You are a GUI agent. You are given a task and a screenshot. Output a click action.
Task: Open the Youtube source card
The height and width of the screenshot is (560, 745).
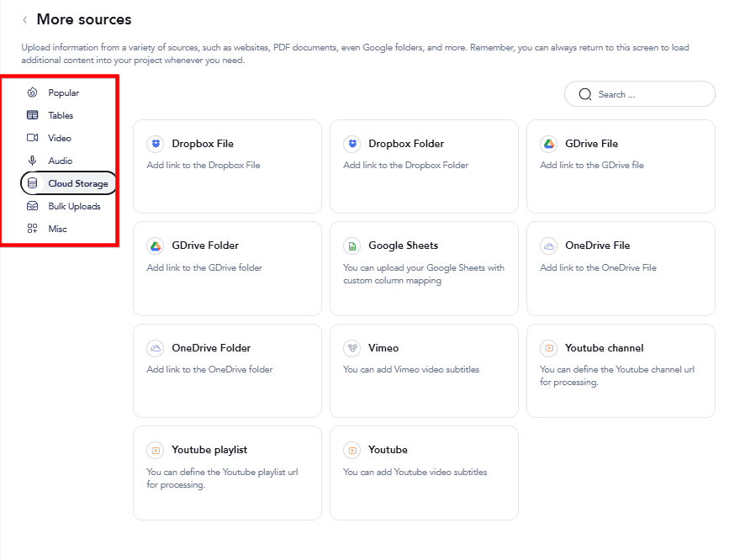[x=424, y=473]
